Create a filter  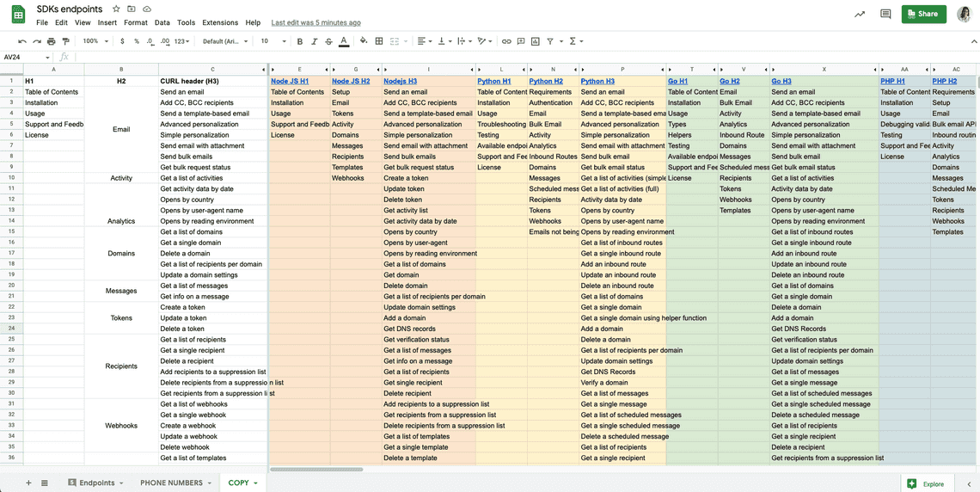[550, 41]
